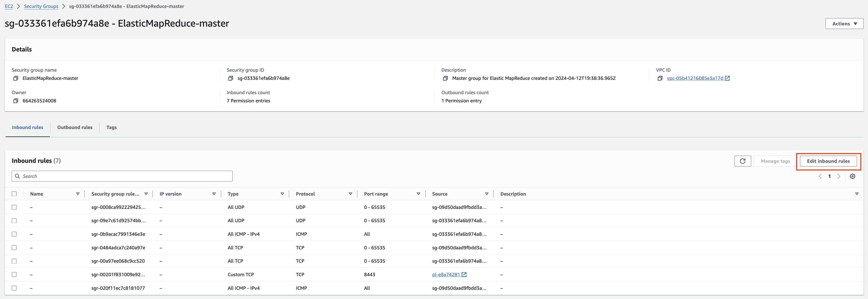The image size is (868, 299).
Task: Copy security group ID sg-033361efa6b974a8e
Action: 231,78
